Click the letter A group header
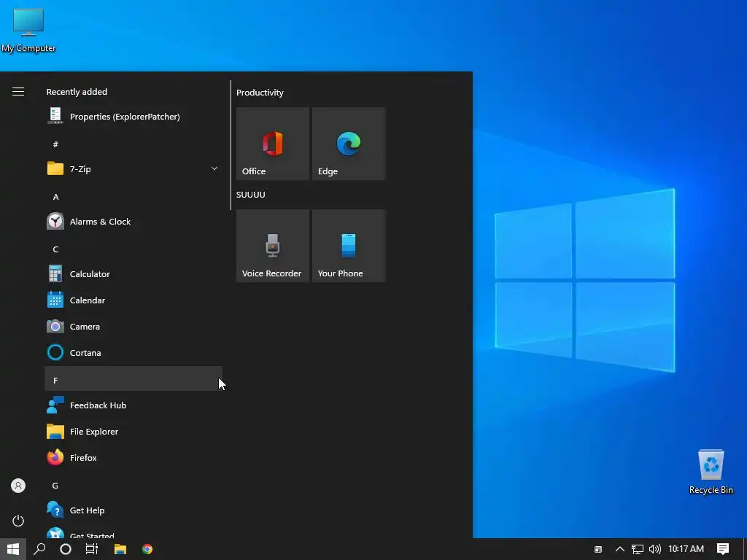Image resolution: width=747 pixels, height=560 pixels. point(133,197)
